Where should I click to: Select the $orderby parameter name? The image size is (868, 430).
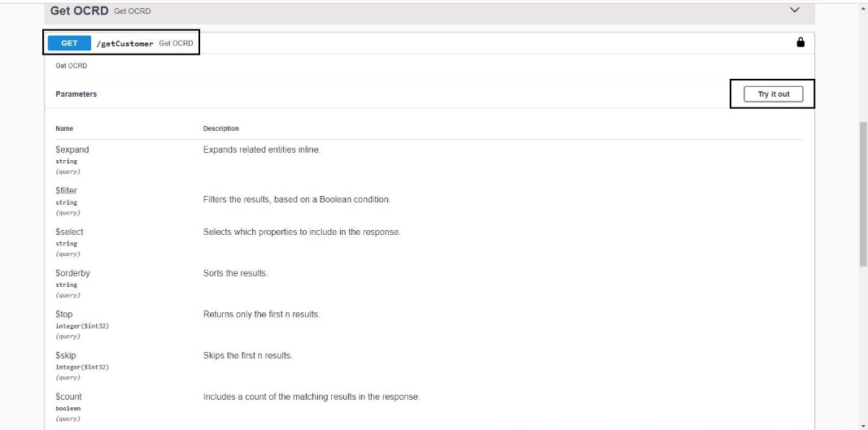pos(72,273)
